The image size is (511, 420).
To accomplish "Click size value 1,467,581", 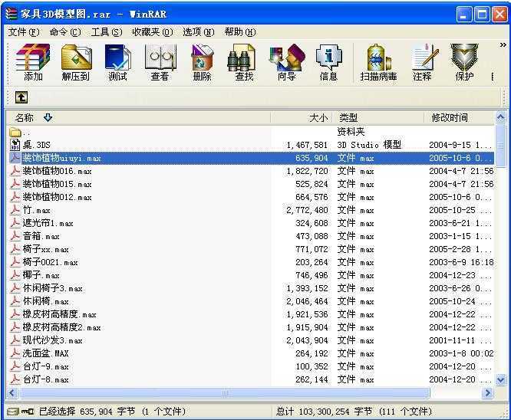I will pos(307,145).
